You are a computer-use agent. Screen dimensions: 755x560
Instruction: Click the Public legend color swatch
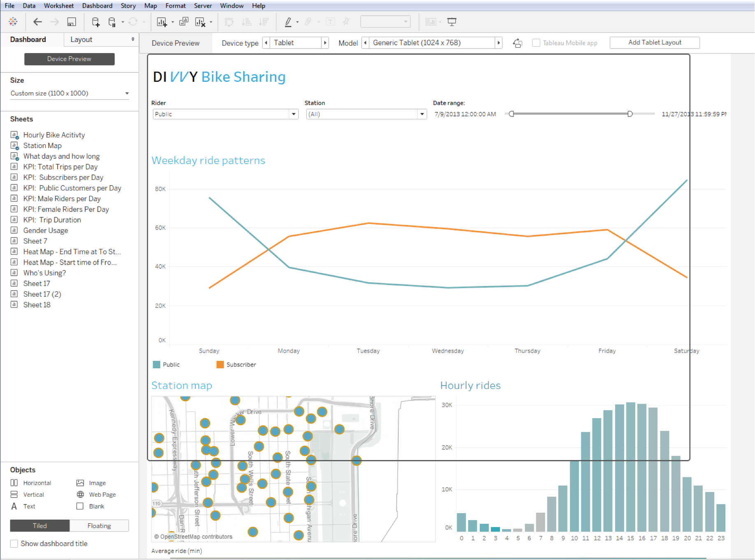pos(156,365)
